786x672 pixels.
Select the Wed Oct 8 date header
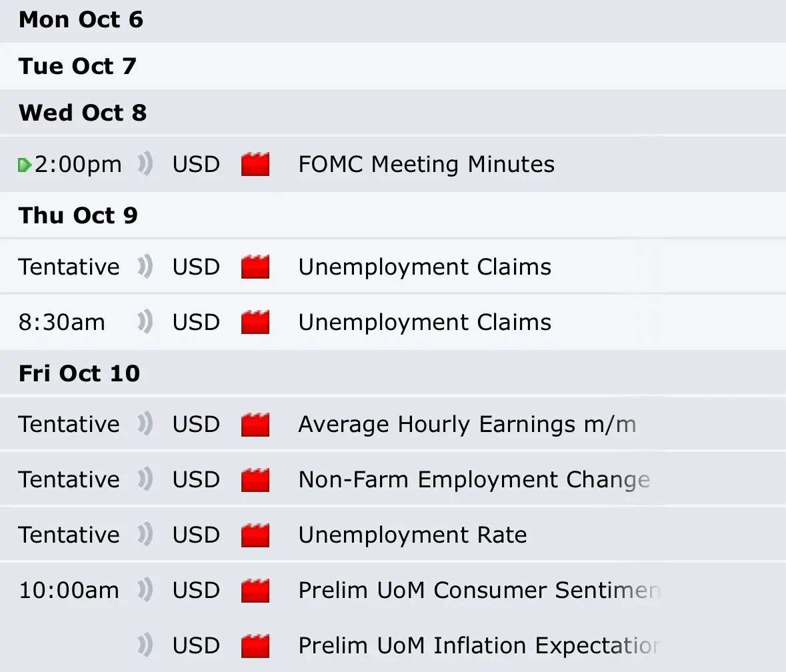point(83,113)
